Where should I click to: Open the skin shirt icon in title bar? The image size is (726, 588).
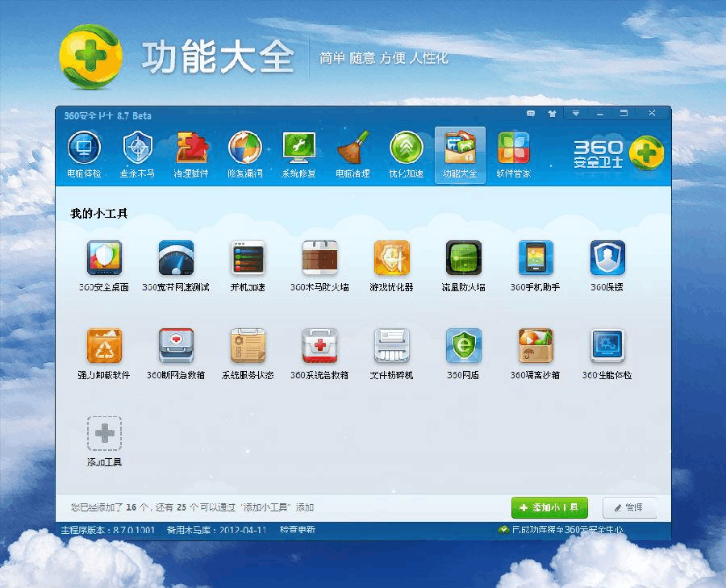coord(552,114)
